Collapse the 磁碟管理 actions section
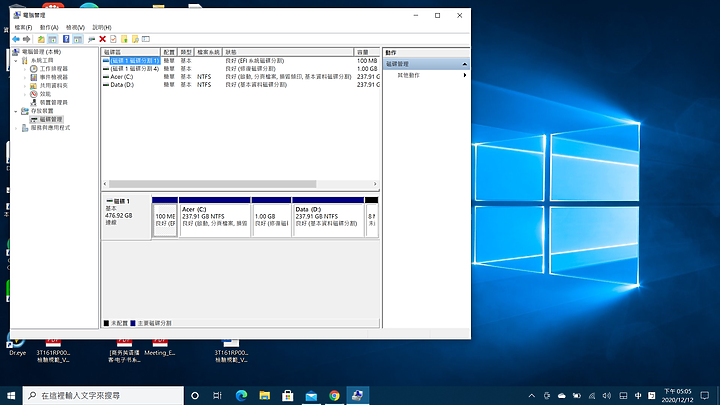The width and height of the screenshot is (720, 405). point(464,64)
